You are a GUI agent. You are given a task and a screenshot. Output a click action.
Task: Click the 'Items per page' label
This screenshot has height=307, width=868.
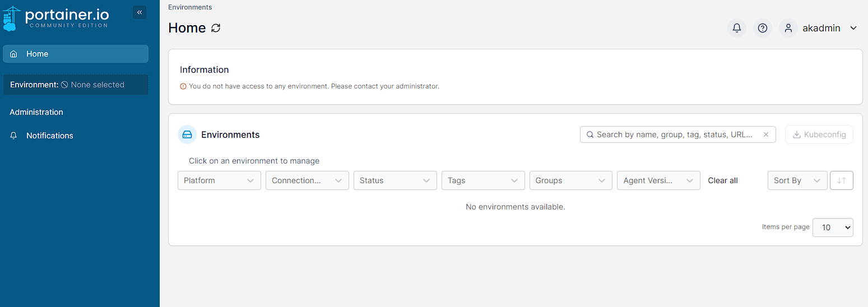coord(786,227)
